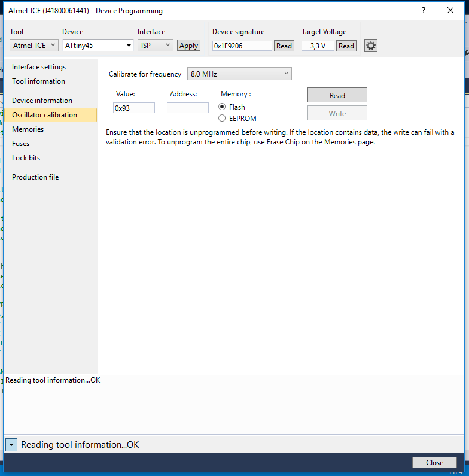Click the empty Address input field
Screen dimensions: 469x476
point(187,108)
